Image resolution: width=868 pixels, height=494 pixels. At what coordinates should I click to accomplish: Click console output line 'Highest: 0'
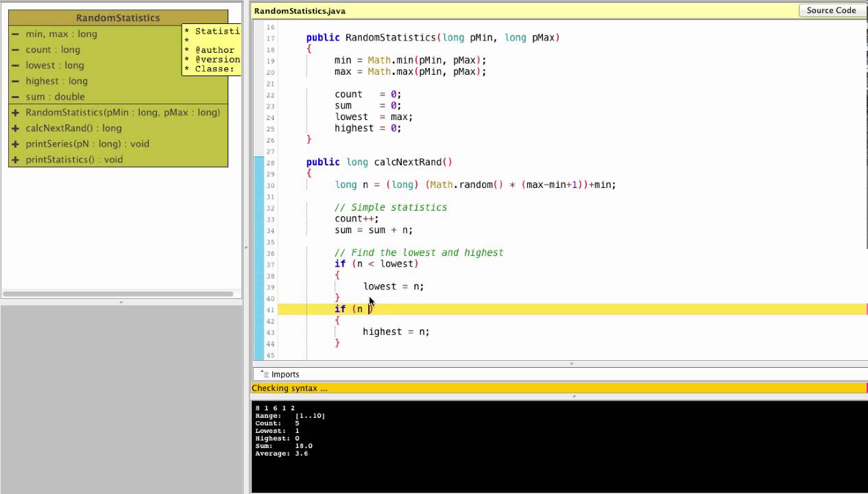point(278,438)
